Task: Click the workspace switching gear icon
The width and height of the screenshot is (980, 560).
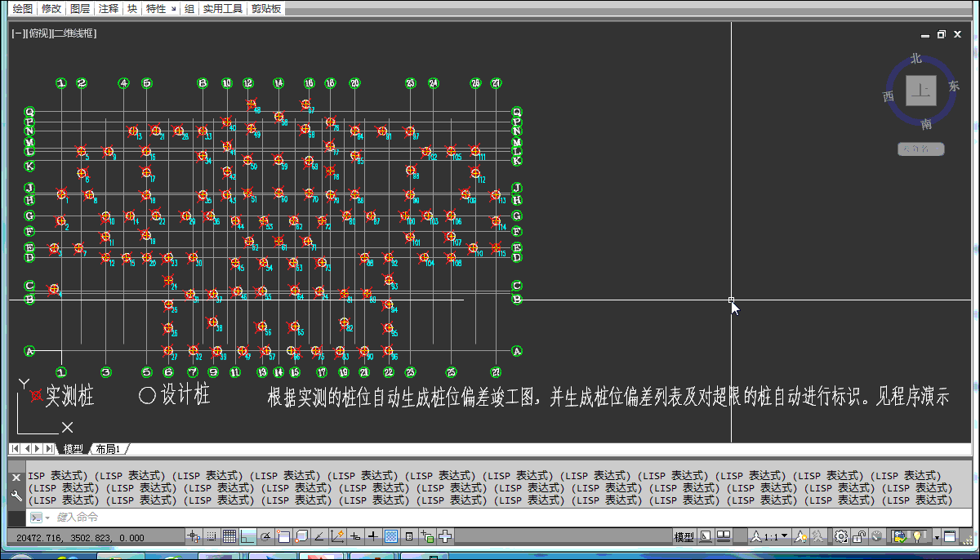Action: click(841, 536)
